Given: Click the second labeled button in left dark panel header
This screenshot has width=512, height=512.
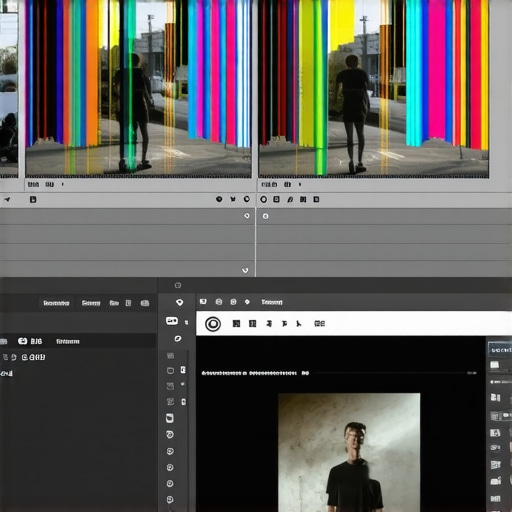Looking at the screenshot, I should pyautogui.click(x=91, y=303).
